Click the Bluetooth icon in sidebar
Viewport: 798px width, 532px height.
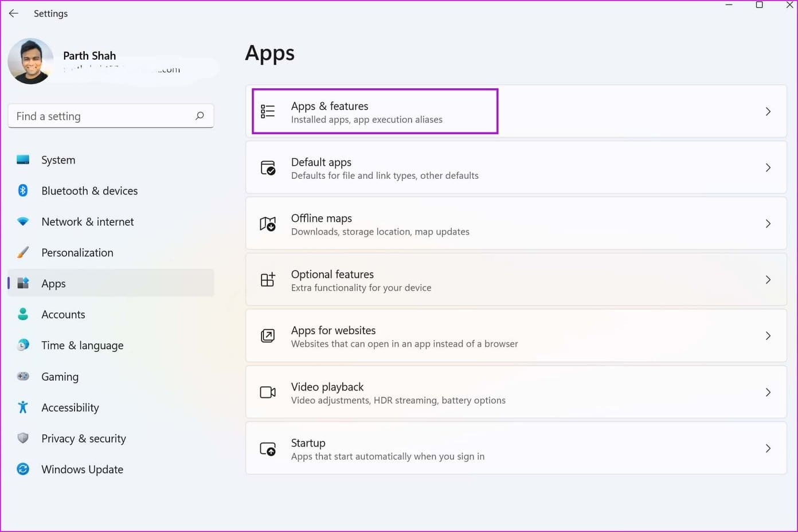pyautogui.click(x=23, y=190)
